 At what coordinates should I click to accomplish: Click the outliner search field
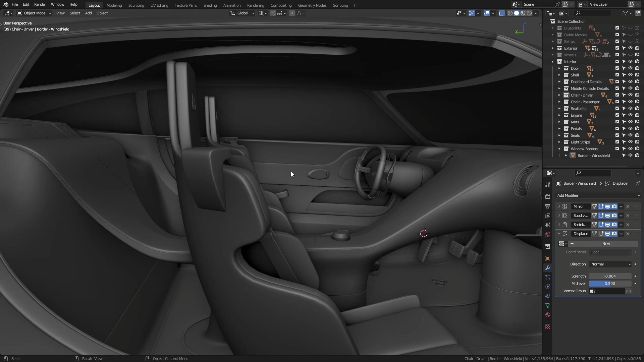(593, 13)
